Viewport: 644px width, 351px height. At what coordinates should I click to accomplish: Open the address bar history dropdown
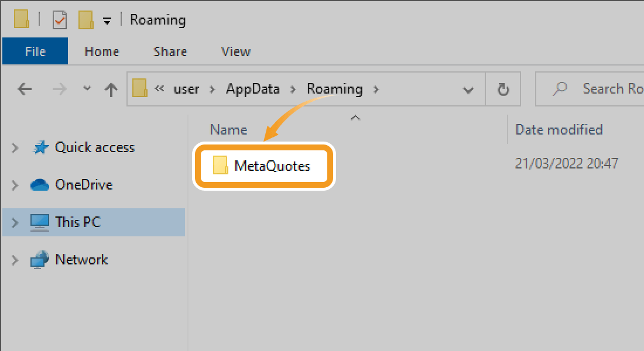468,90
